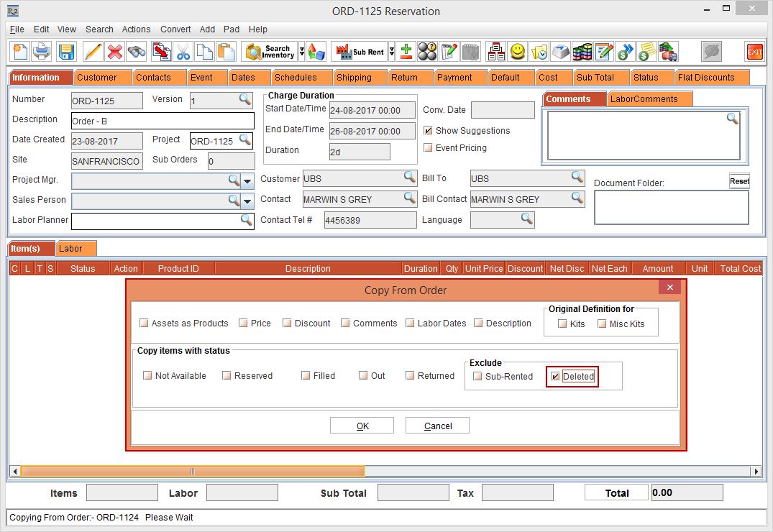The height and width of the screenshot is (532, 773).
Task: Click the Sub Rent factory button
Action: (x=360, y=52)
